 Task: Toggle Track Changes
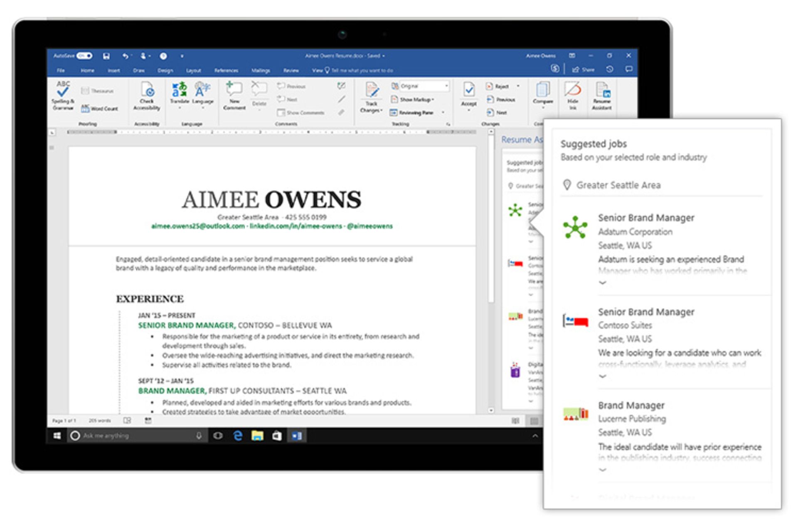coord(371,97)
